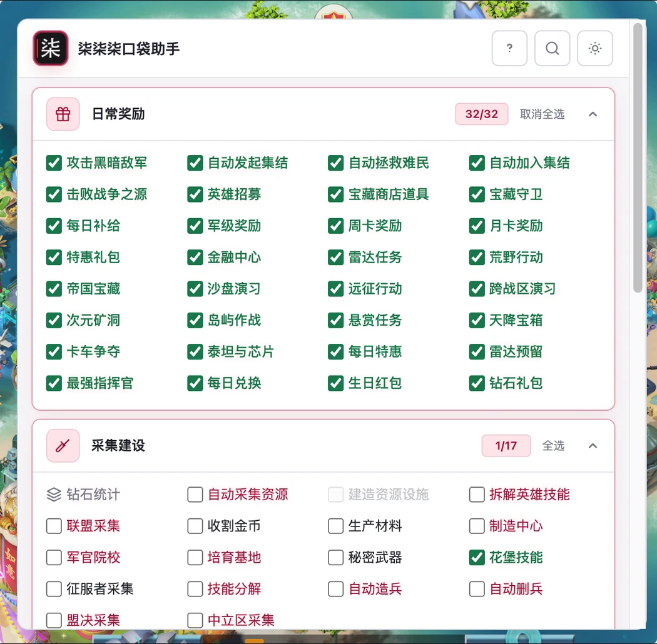The width and height of the screenshot is (657, 644).
Task: Enable 拆解英雄技能
Action: [477, 495]
